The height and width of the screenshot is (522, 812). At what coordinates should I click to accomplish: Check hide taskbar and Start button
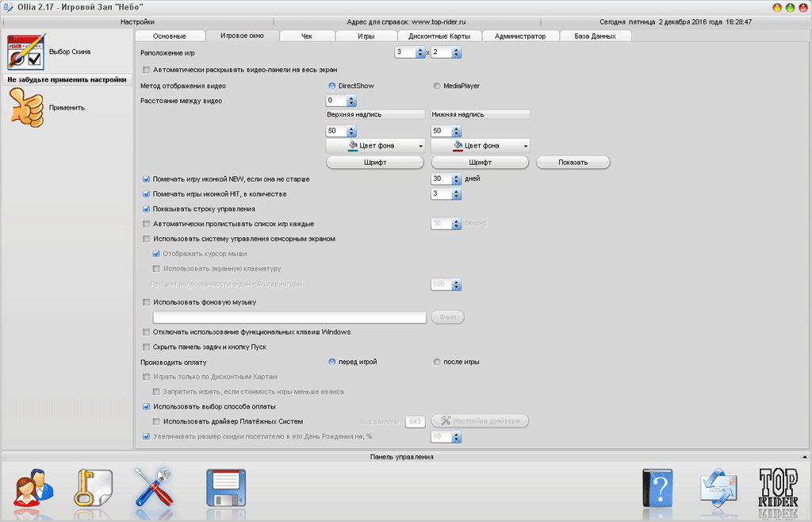point(146,347)
